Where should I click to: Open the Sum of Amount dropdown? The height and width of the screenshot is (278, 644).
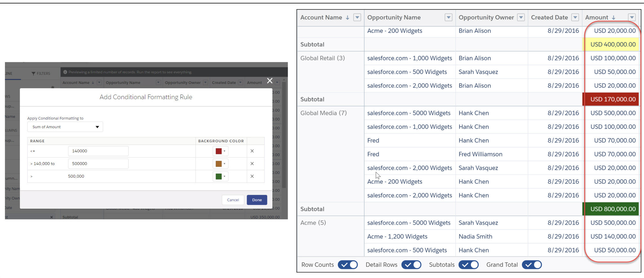pos(65,127)
